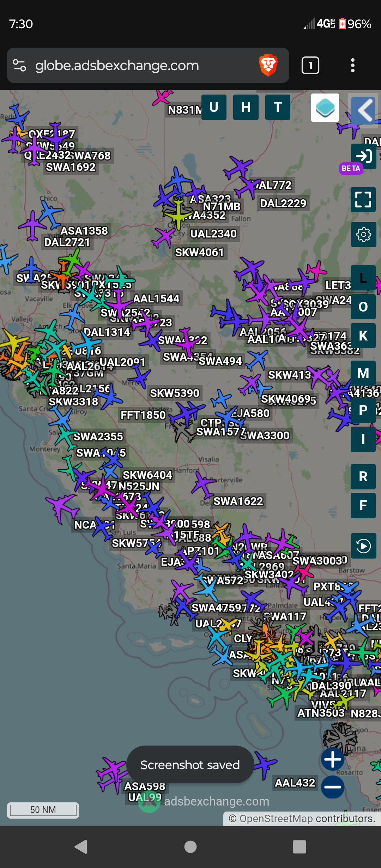The image size is (381, 868).
Task: Select the yellow aircraft N71MB
Action: 179,215
